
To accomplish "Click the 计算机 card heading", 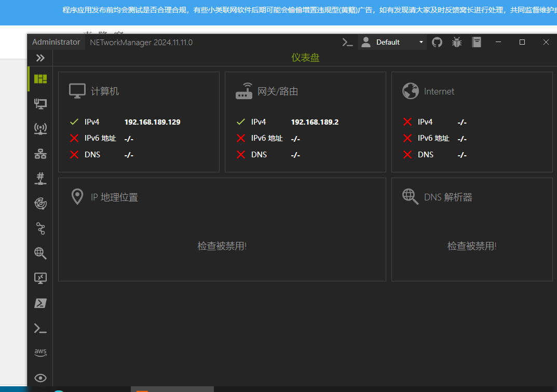I will pos(105,91).
